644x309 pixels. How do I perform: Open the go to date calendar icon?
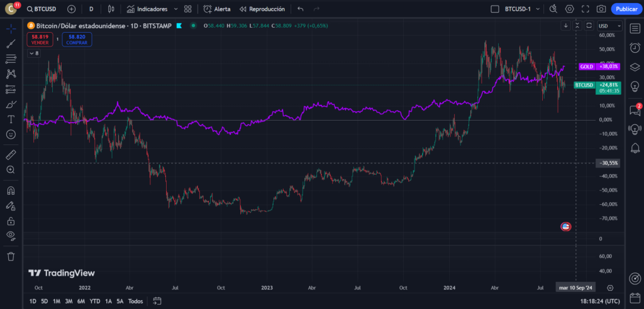point(157,301)
